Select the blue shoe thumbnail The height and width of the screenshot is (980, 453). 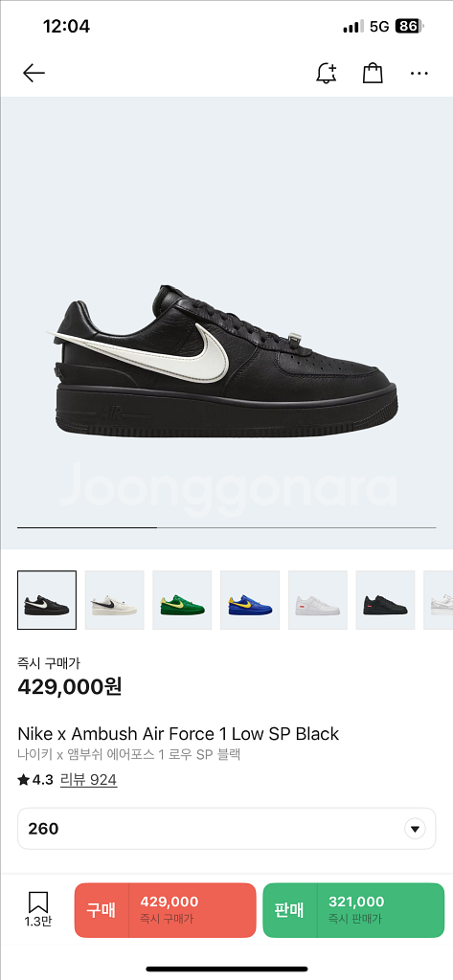[x=250, y=600]
